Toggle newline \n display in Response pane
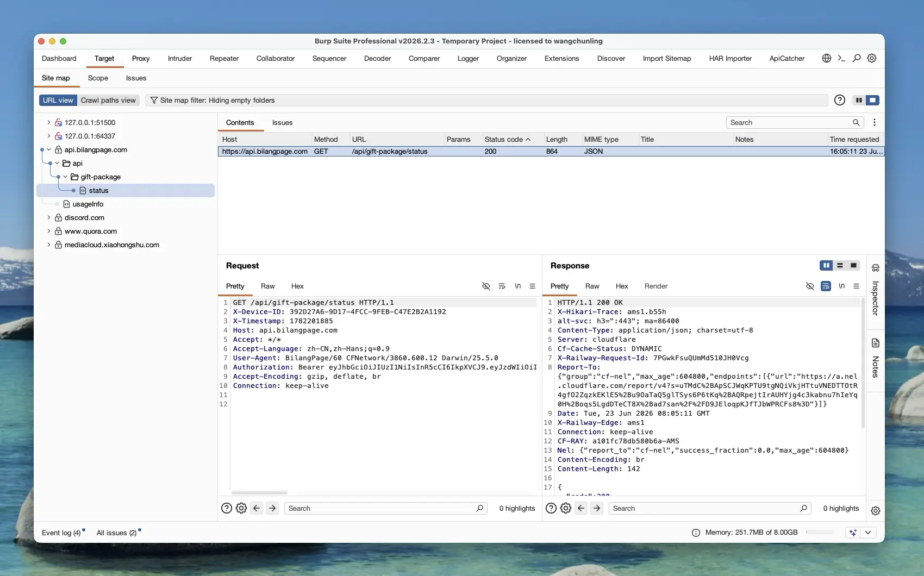924x576 pixels. 841,286
